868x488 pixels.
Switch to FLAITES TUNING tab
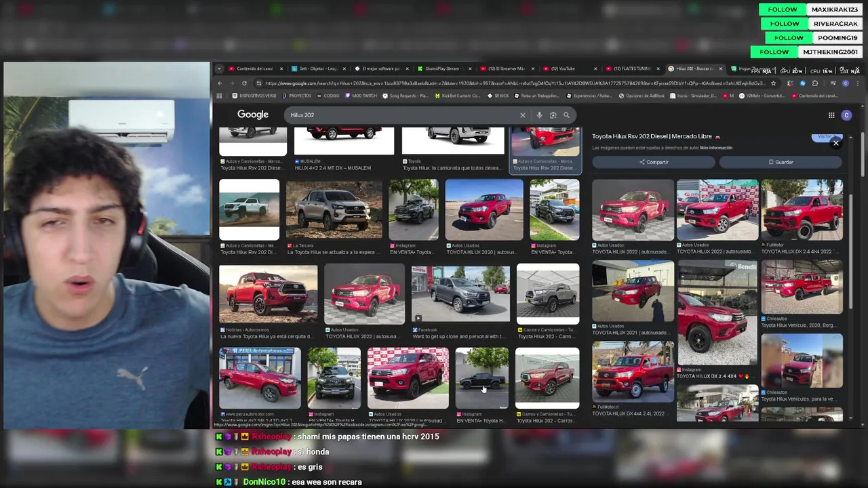(632, 68)
